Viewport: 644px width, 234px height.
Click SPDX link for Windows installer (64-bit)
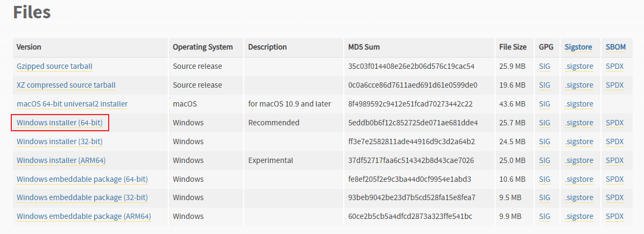coord(614,123)
